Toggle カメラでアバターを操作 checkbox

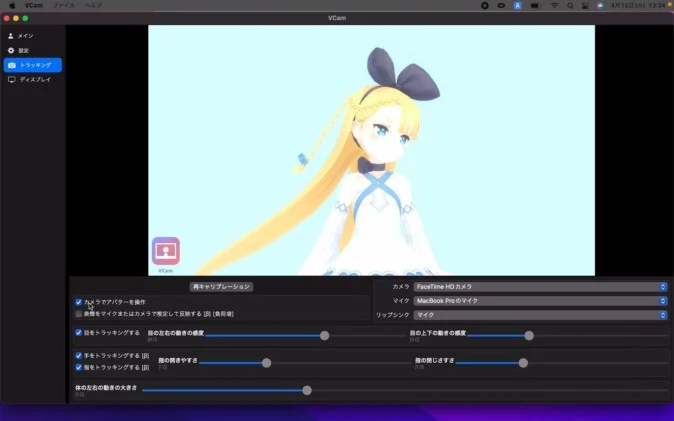pyautogui.click(x=79, y=302)
